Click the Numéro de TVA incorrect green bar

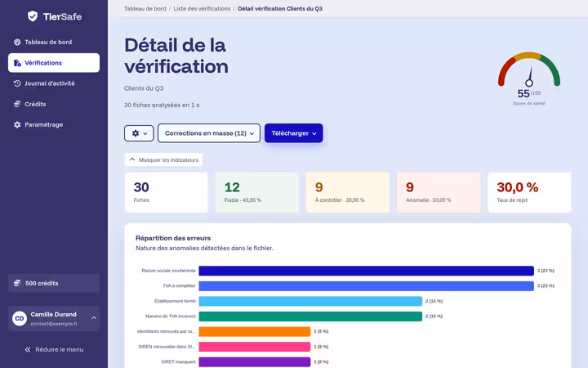click(310, 316)
